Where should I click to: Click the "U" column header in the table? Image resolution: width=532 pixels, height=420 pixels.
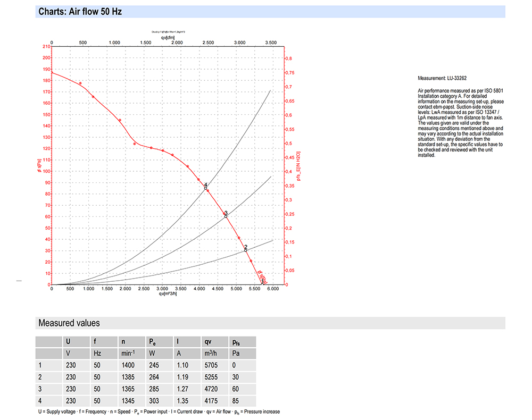[68, 342]
